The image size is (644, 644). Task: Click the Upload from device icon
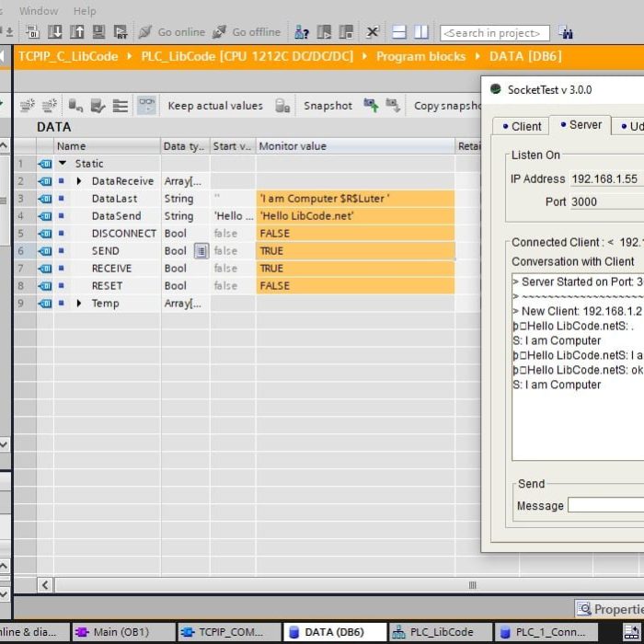tap(76, 31)
